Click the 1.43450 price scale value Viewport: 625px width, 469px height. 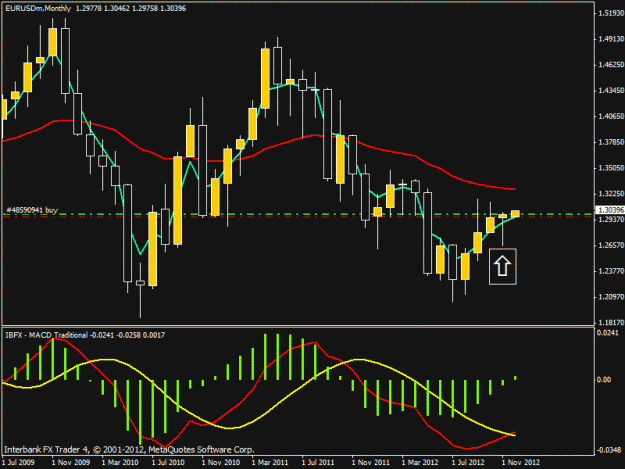point(611,91)
